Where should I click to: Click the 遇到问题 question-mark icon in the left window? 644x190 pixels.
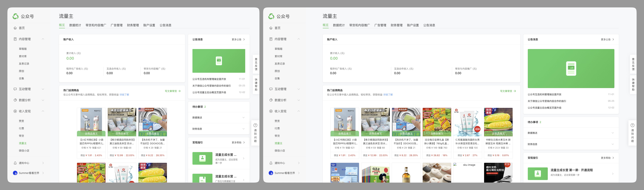click(255, 125)
